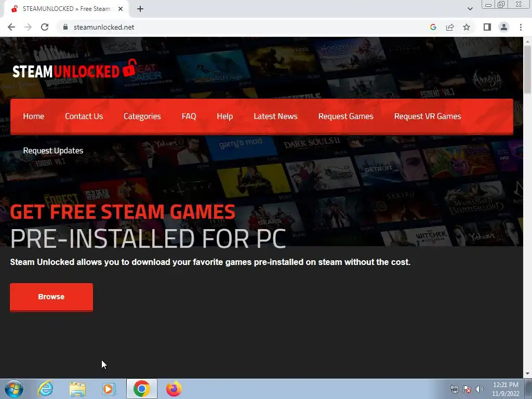Reload the steamunlocked.net page
This screenshot has width=532, height=399.
pyautogui.click(x=45, y=27)
